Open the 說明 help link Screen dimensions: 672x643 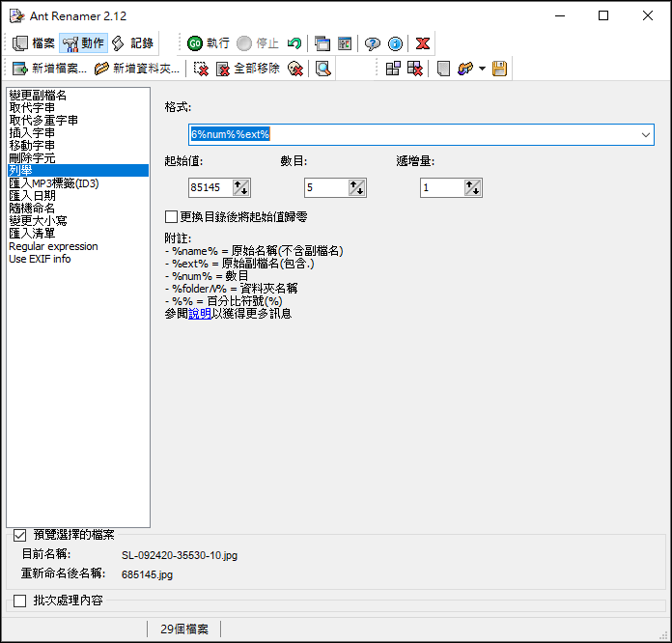pos(200,314)
